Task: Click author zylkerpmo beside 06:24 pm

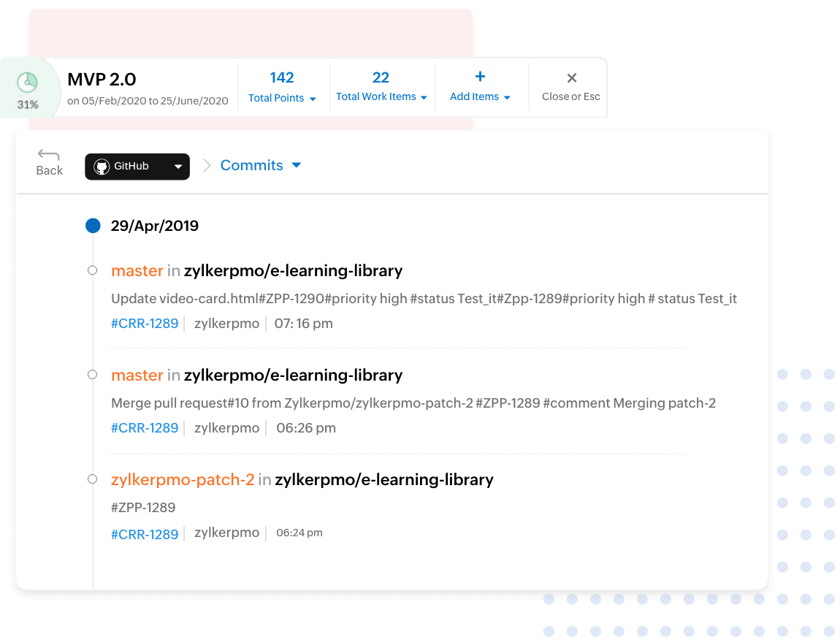Action: pos(226,533)
